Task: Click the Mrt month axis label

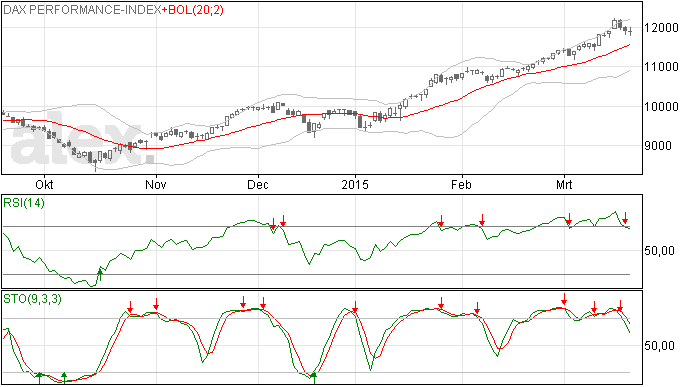Action: click(x=564, y=184)
